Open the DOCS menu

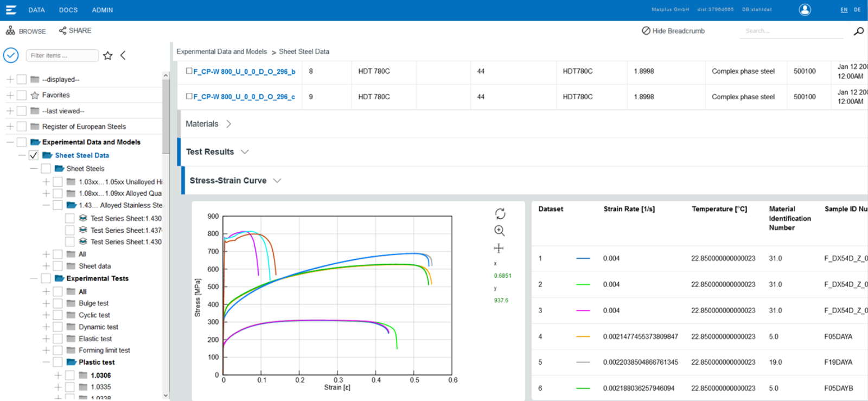[x=68, y=10]
